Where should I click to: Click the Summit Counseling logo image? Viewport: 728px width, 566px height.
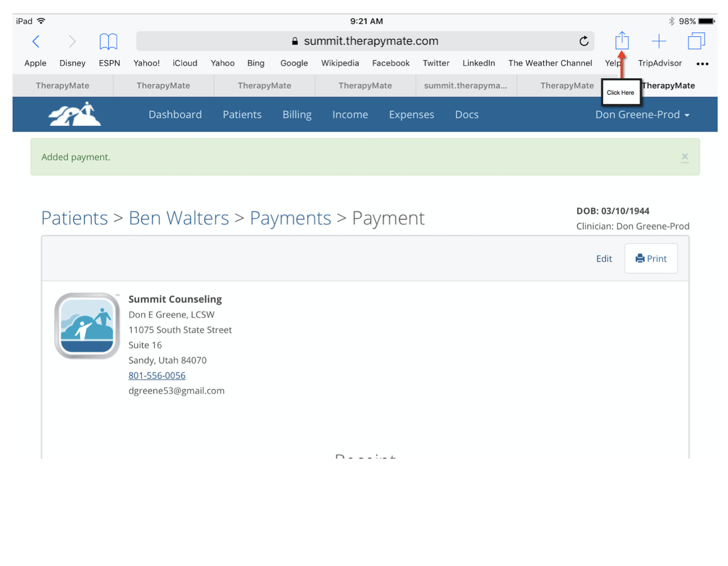[x=87, y=326]
